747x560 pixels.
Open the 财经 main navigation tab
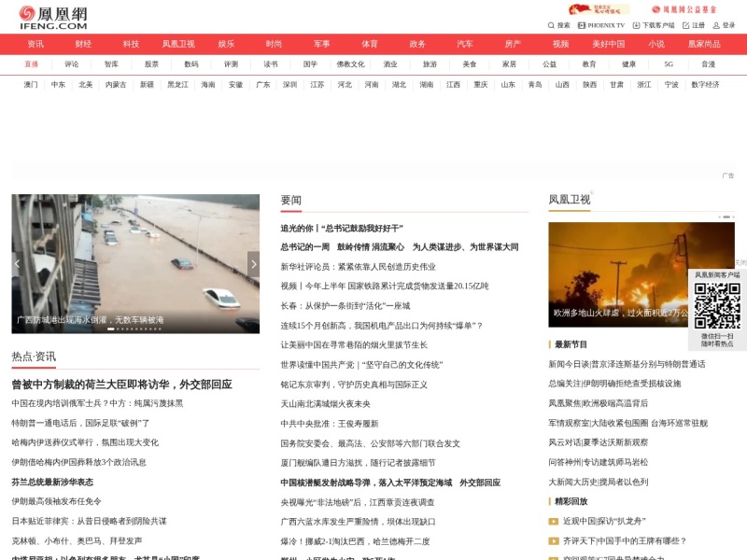tap(83, 44)
